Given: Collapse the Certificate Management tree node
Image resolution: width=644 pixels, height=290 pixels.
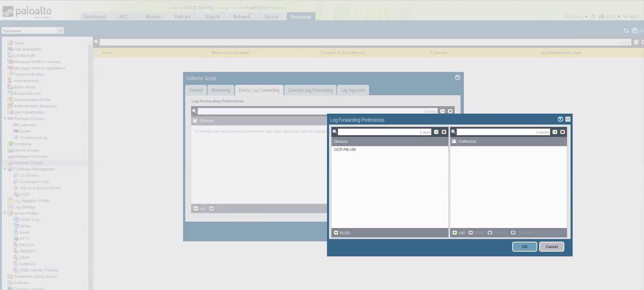Looking at the screenshot, I should tap(5, 169).
